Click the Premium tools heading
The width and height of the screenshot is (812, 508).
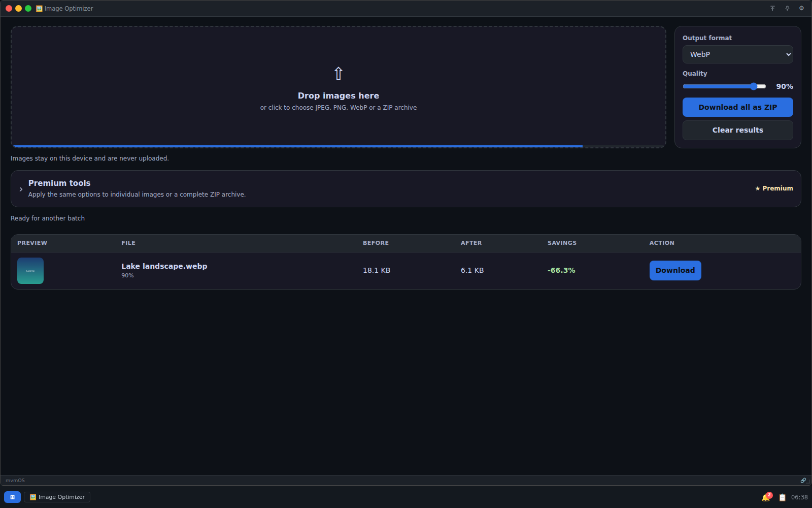(x=59, y=183)
